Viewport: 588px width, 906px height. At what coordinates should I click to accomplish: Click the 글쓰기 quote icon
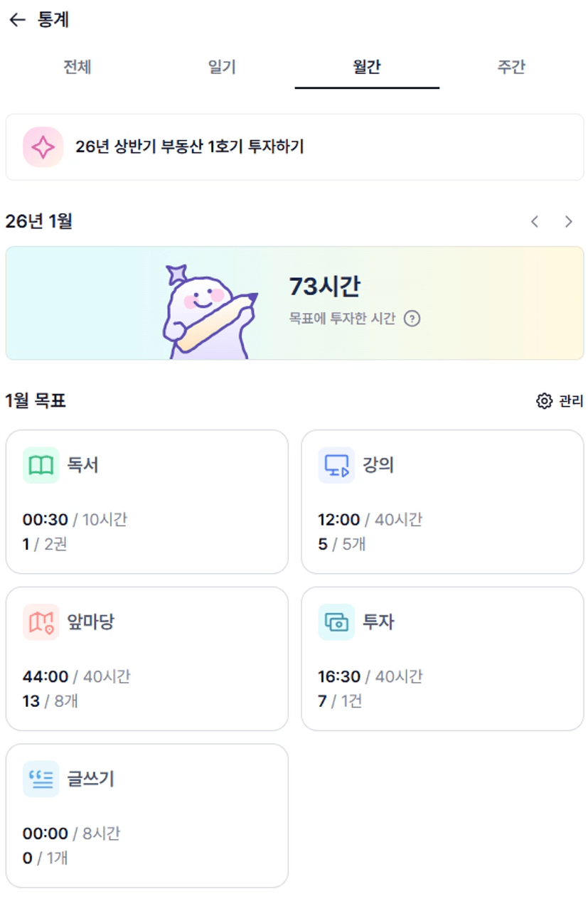click(41, 779)
